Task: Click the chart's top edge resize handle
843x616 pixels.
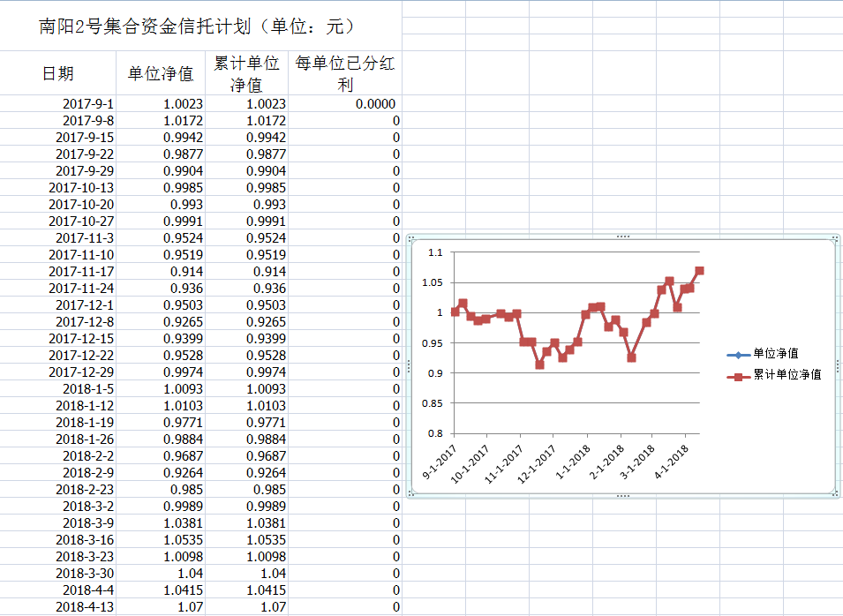Action: click(623, 237)
